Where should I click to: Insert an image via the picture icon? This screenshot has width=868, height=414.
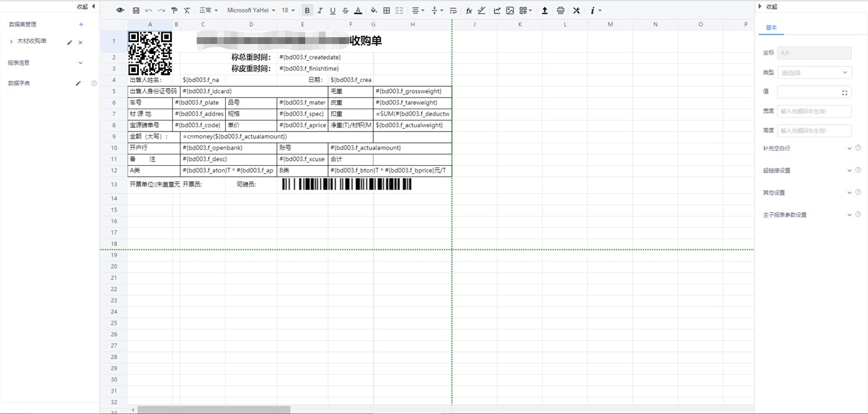510,11
